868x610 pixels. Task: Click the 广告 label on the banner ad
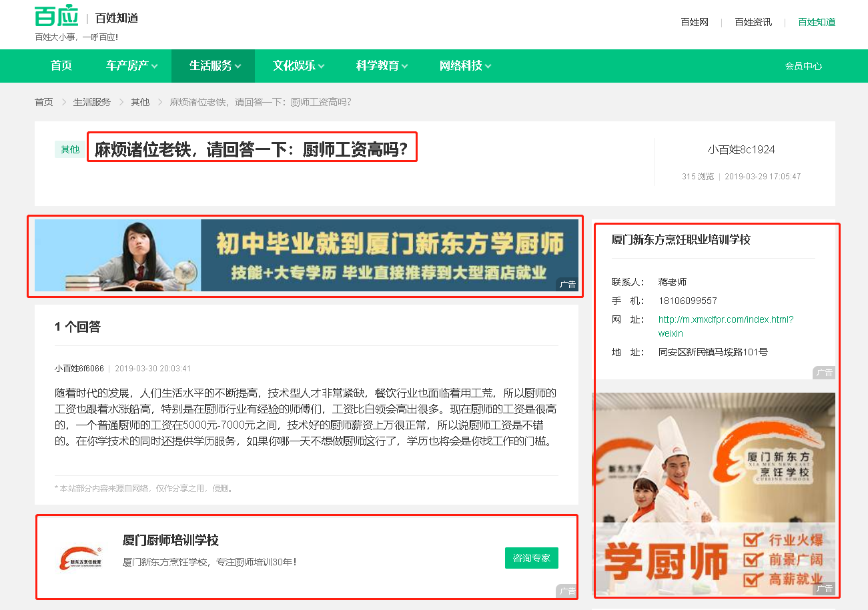coord(567,284)
